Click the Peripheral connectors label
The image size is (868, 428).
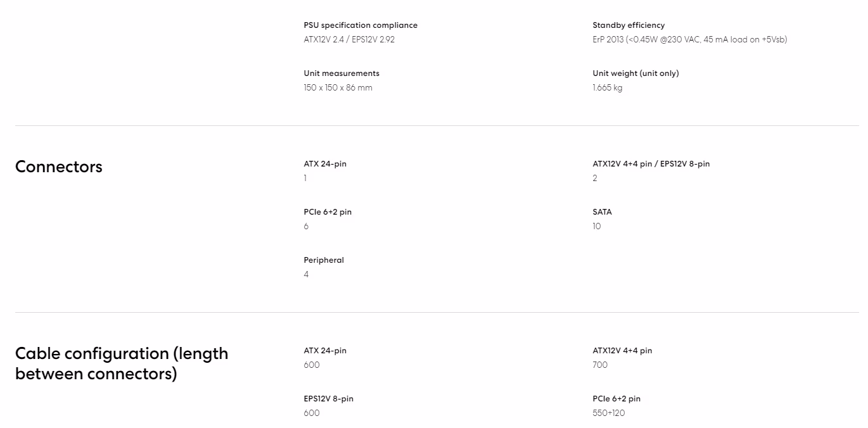point(324,260)
